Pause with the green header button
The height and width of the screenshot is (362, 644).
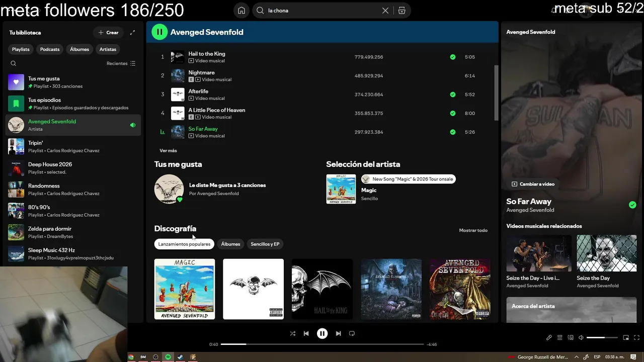pos(159,32)
